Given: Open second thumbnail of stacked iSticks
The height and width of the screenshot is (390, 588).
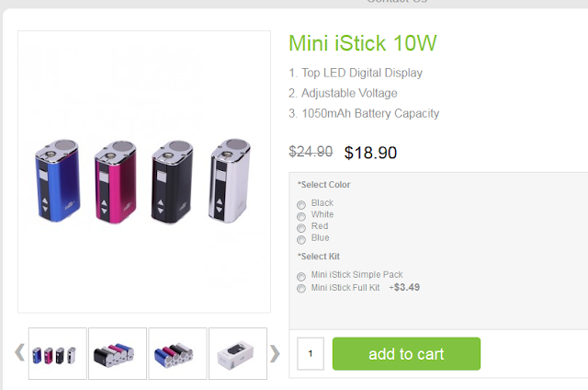Looking at the screenshot, I should (118, 353).
